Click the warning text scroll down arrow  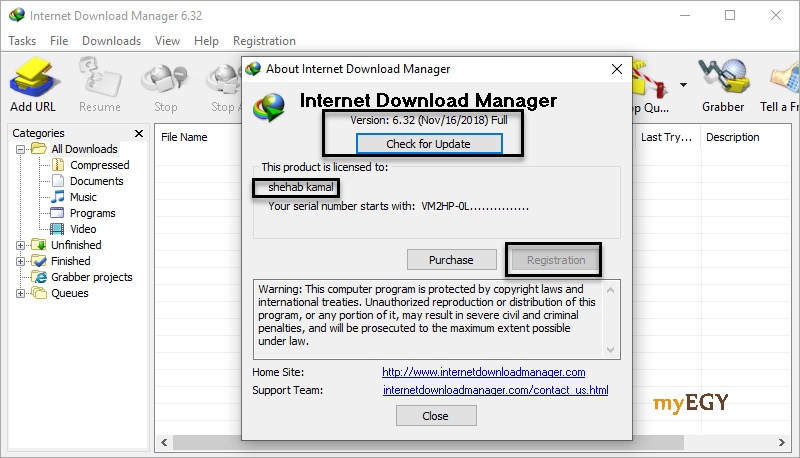(610, 349)
